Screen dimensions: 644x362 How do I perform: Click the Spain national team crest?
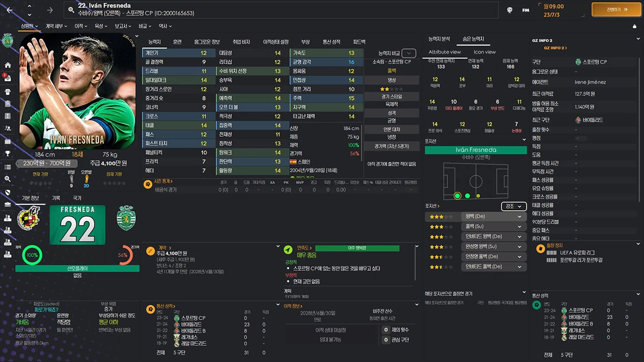pos(28,218)
